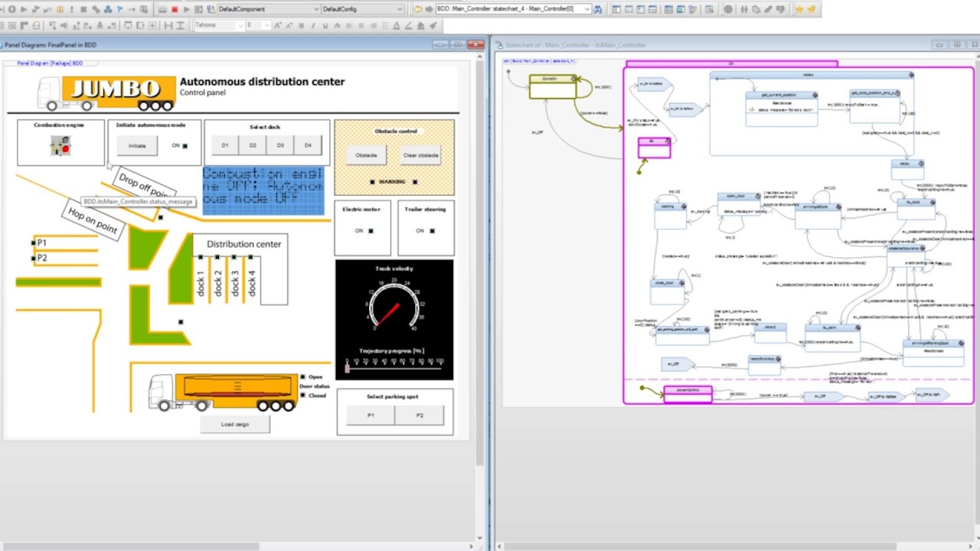Viewport: 980px width, 551px height.
Task: Click the get_current_position state in statechart
Action: click(x=782, y=108)
